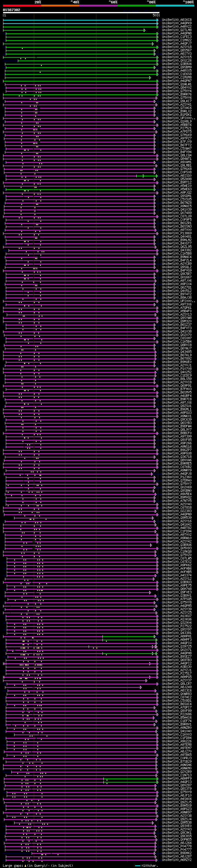Click the UniRef100_A4RXX5 label

click(x=176, y=71)
